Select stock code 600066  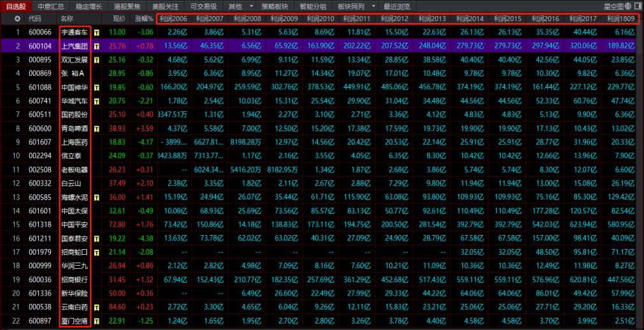pyautogui.click(x=40, y=32)
